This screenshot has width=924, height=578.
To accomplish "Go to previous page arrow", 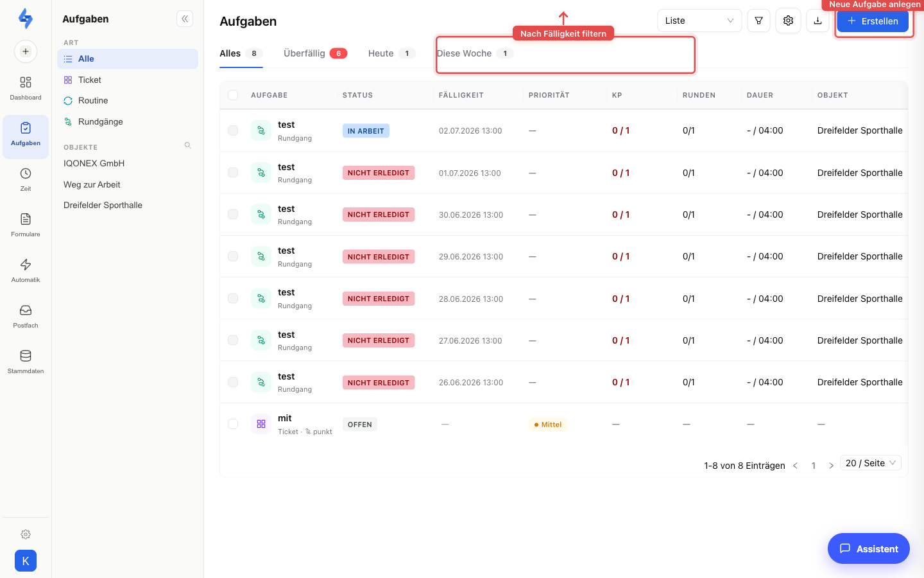I will click(x=795, y=466).
